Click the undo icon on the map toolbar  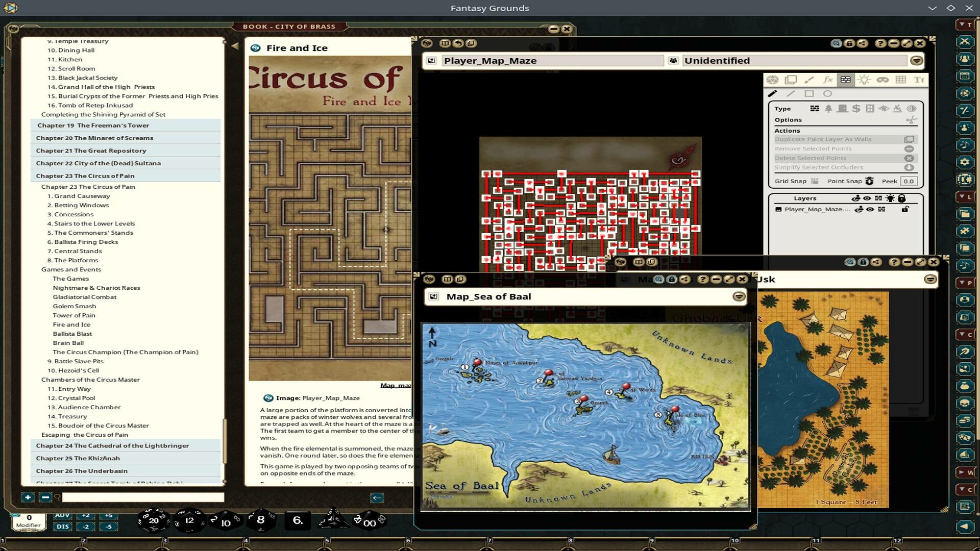tap(457, 43)
